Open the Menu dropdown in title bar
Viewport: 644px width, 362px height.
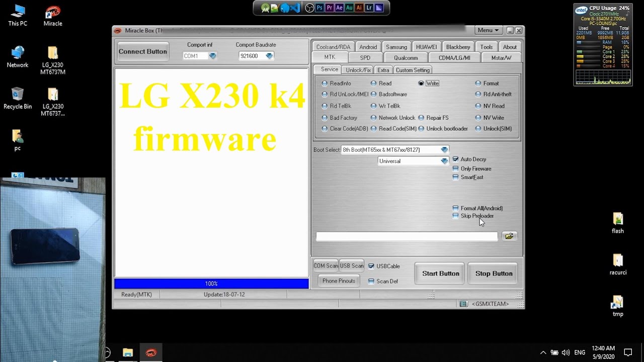click(489, 30)
